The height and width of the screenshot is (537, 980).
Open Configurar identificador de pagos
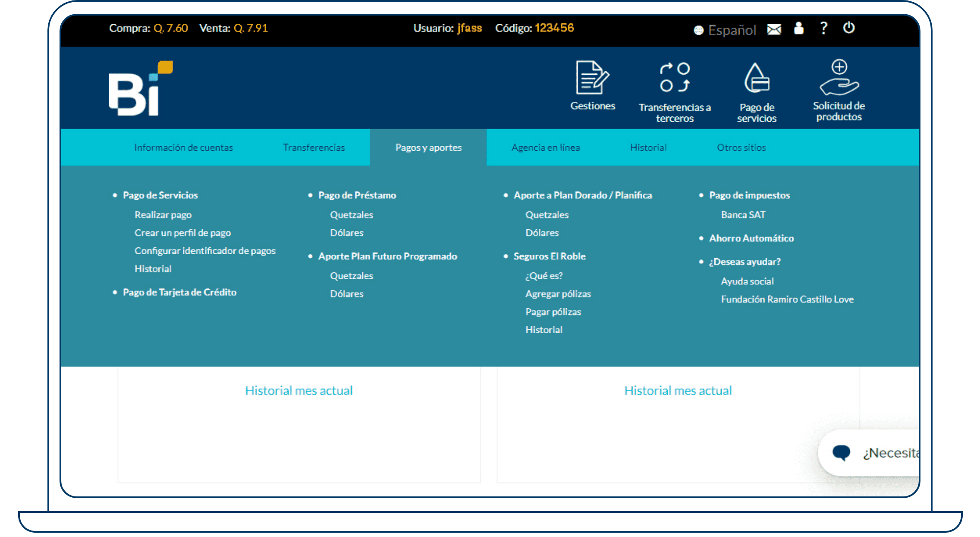pyautogui.click(x=205, y=251)
